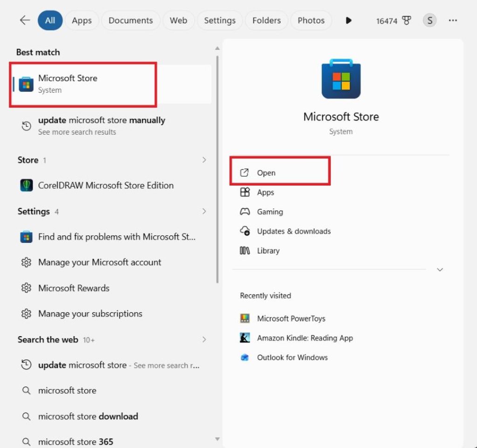Click gear icon beside Manage your Microsoft account

26,262
